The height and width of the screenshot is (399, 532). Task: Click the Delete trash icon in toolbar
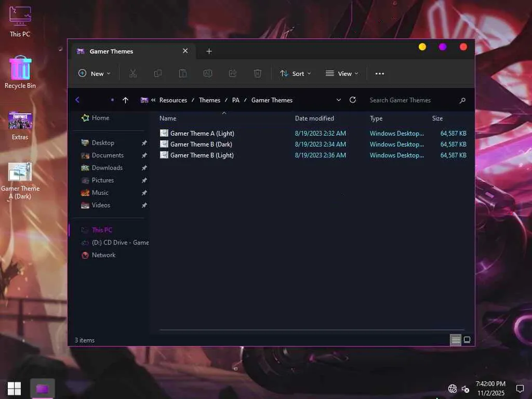[x=258, y=73]
